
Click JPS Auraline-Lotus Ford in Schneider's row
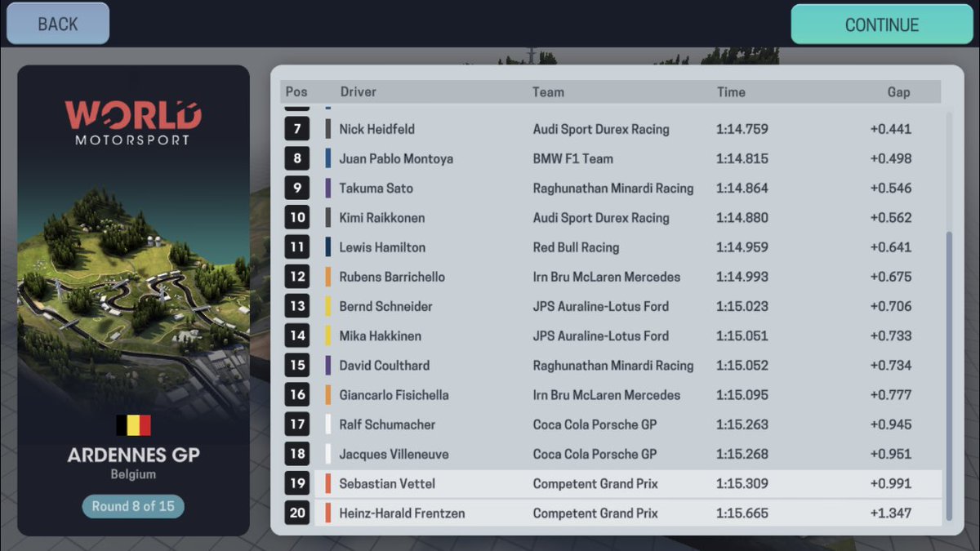tap(601, 306)
